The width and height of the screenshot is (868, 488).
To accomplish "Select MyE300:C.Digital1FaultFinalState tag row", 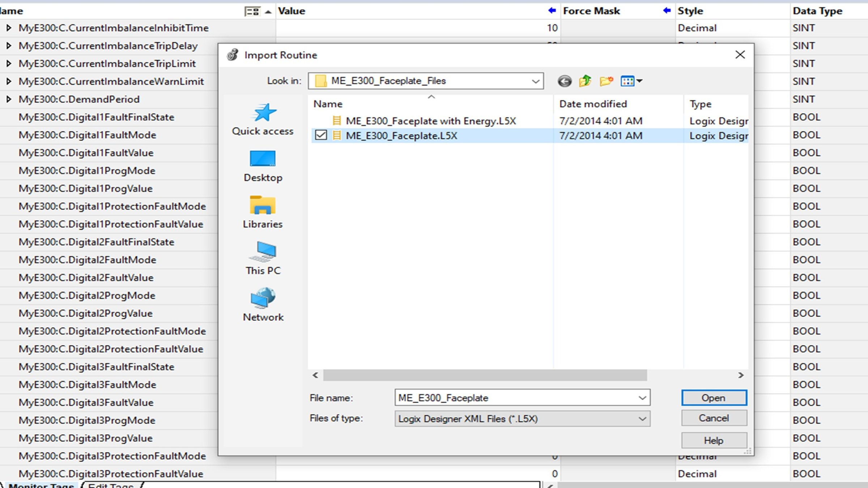I will pyautogui.click(x=96, y=117).
